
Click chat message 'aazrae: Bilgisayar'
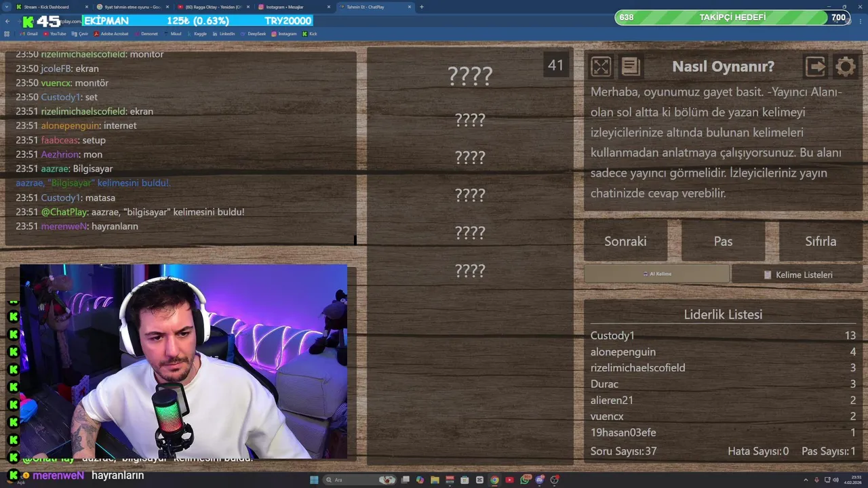64,169
